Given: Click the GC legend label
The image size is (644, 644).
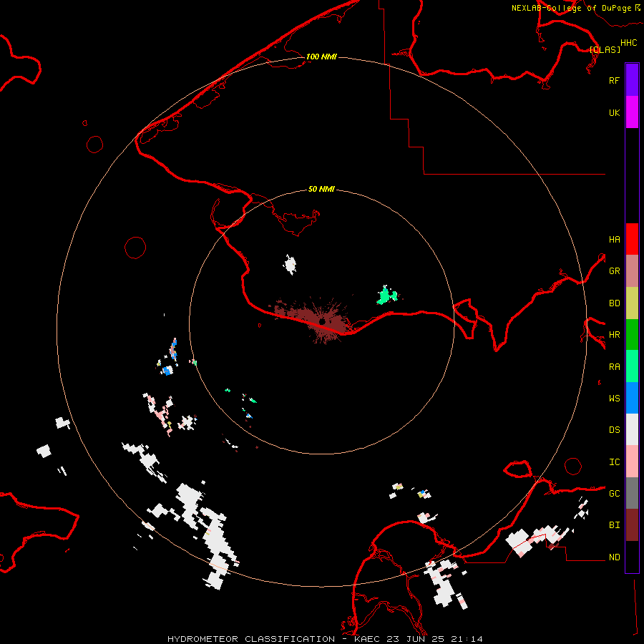Looking at the screenshot, I should [614, 493].
